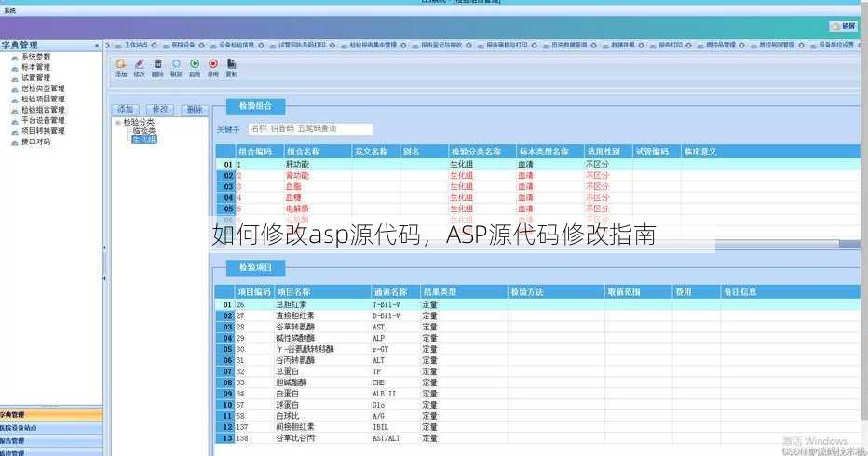Open the 字典管理 bottom navigation bar
Screen dimensions: 868x456
pyautogui.click(x=51, y=414)
